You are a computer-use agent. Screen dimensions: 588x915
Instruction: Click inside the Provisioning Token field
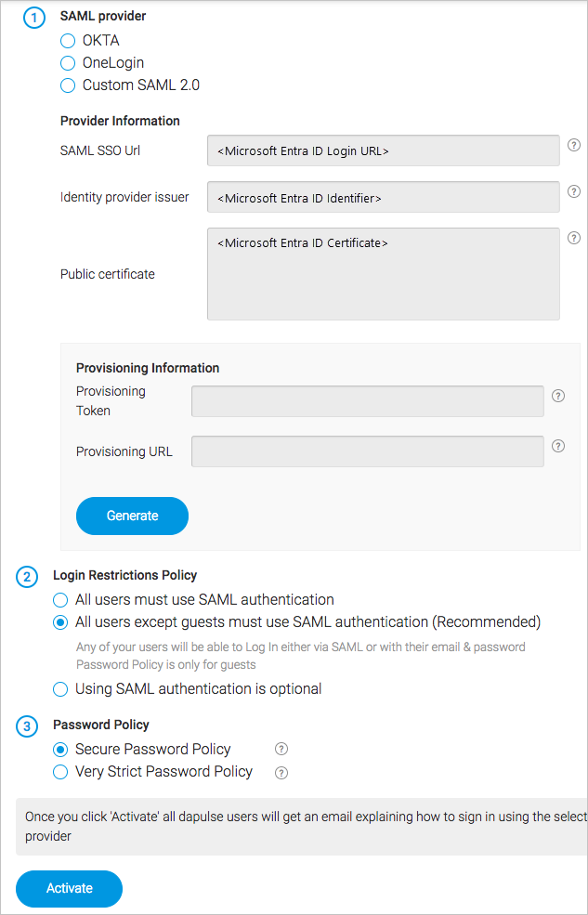(367, 401)
